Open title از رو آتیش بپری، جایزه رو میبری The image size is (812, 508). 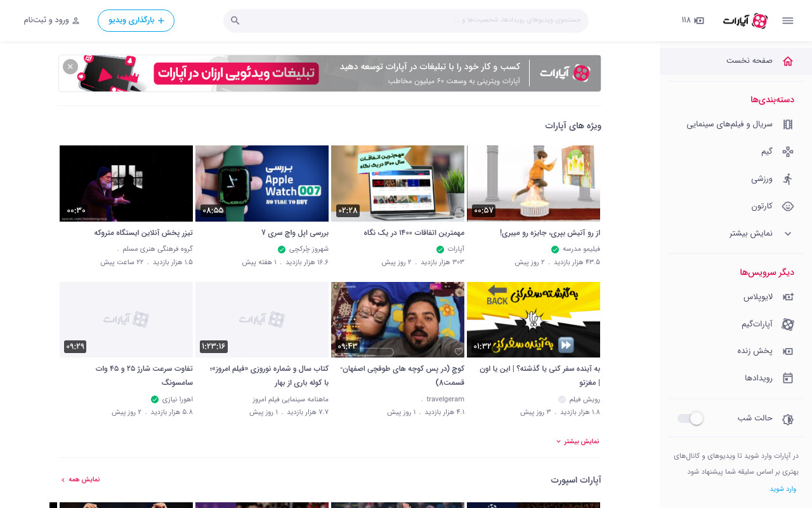550,233
